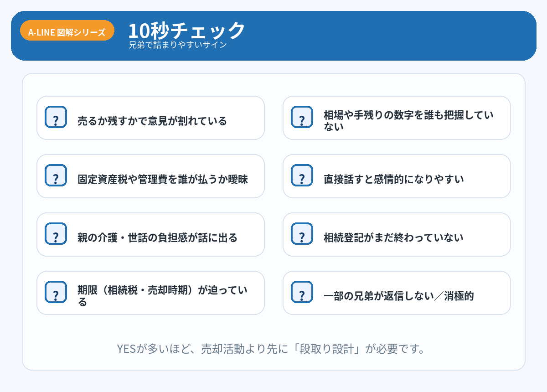This screenshot has height=392, width=547.
Task: Select the 期限（相続税・売却時期）が迫っている card text
Action: (162, 296)
